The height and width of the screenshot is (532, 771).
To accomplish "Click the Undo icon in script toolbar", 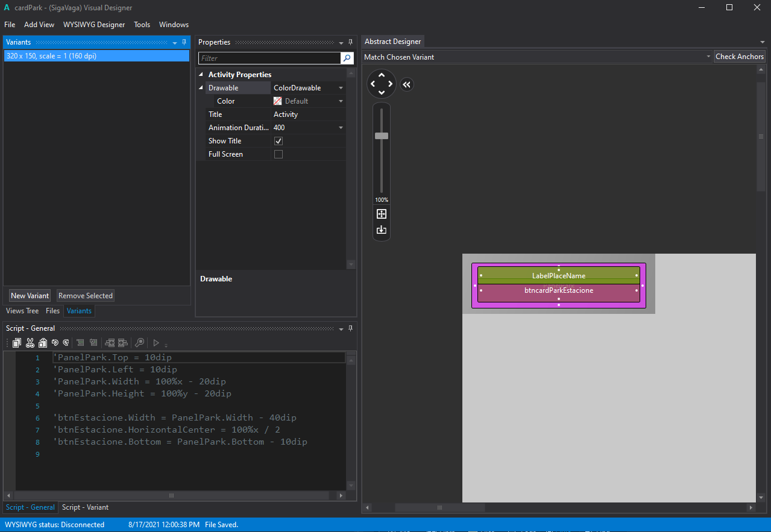I will 55,343.
